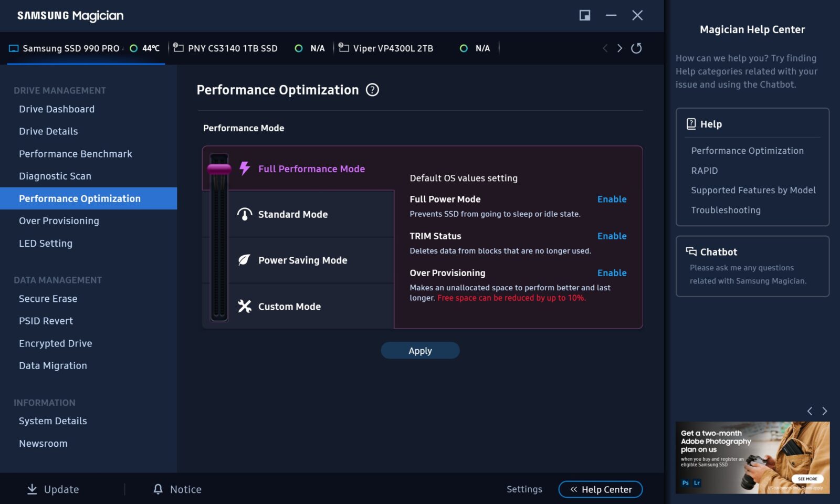Enable Full Power Mode
This screenshot has height=504, width=840.
[612, 199]
